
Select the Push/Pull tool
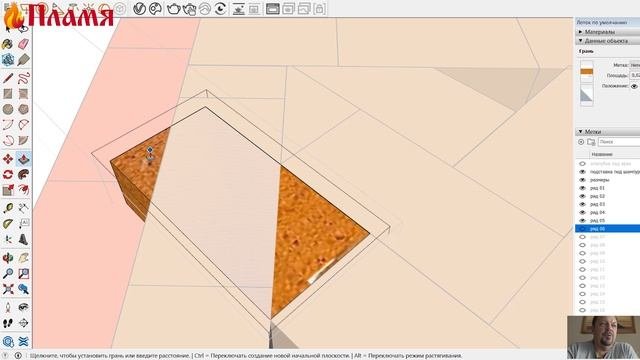[x=23, y=159]
